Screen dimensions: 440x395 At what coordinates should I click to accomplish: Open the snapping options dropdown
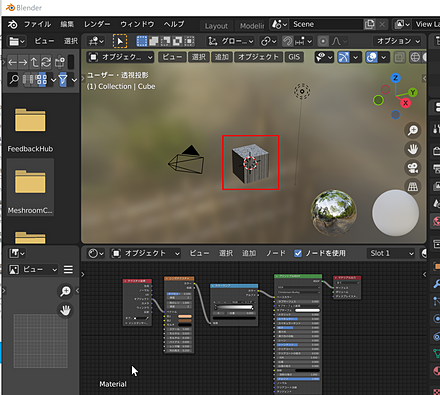303,41
